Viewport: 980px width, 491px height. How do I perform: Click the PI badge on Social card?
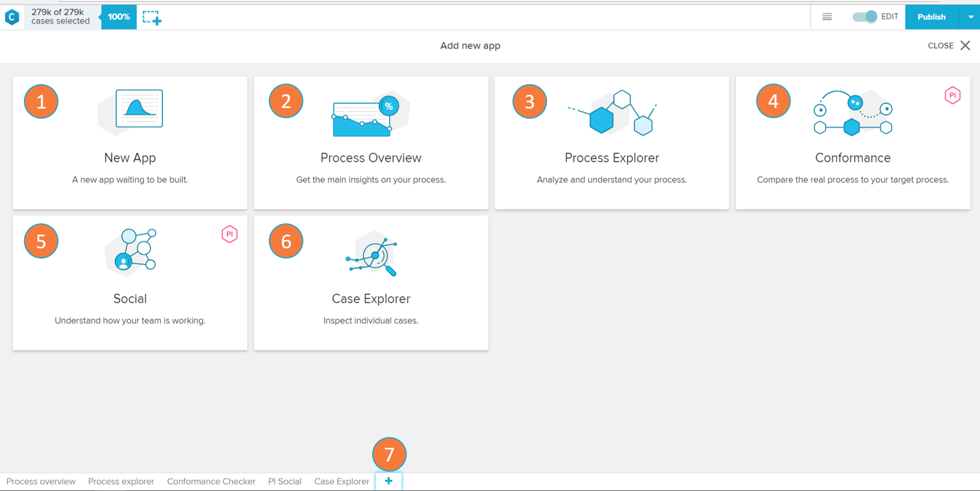230,234
